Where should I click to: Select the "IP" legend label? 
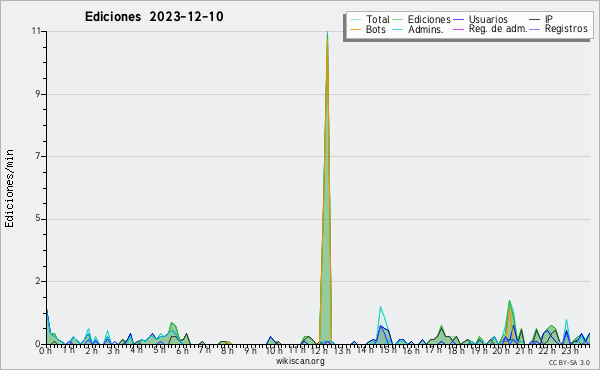pos(549,19)
